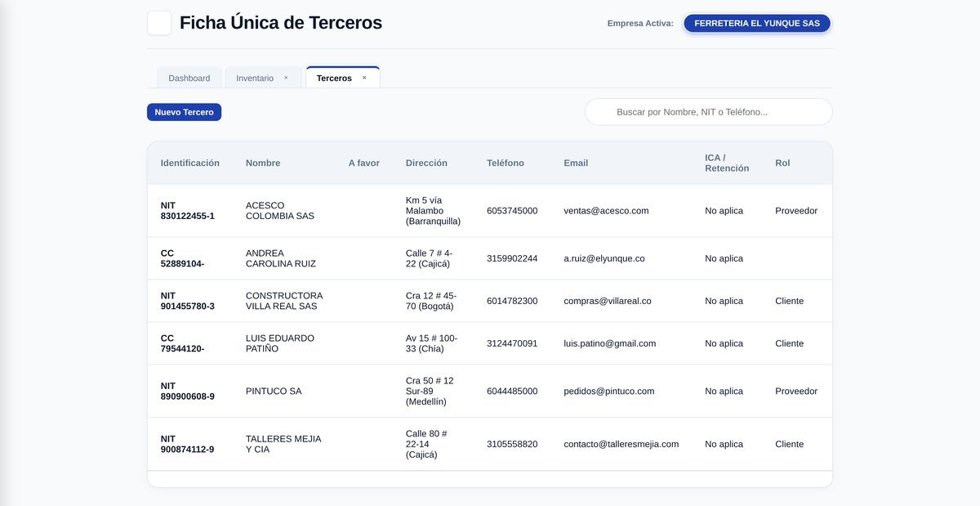
Task: Click the Cliente role for CONSTRUCTORA VILLA REAL
Action: [790, 301]
